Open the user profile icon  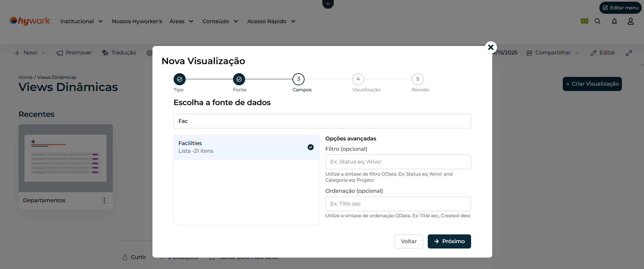[631, 21]
